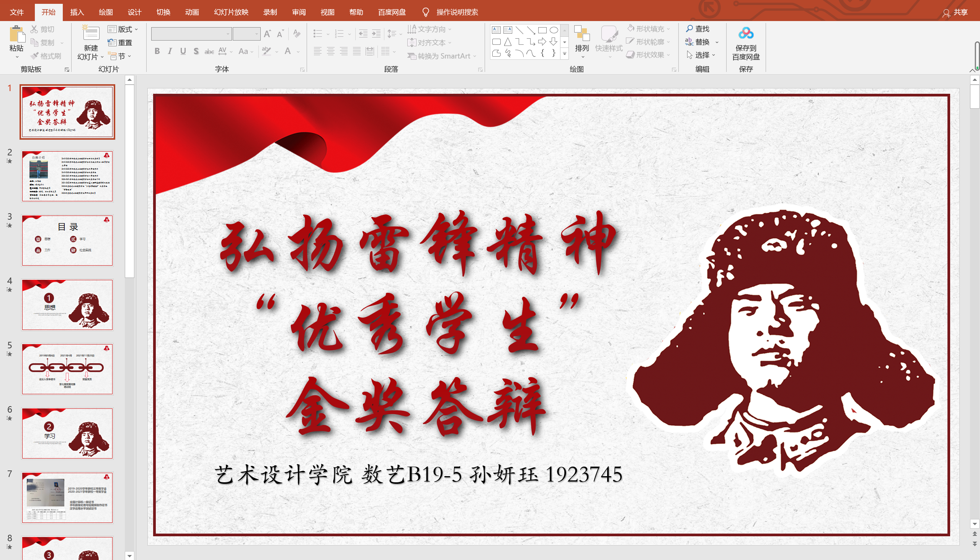Insert a text box shape from gallery
980x560 pixels.
coord(496,30)
